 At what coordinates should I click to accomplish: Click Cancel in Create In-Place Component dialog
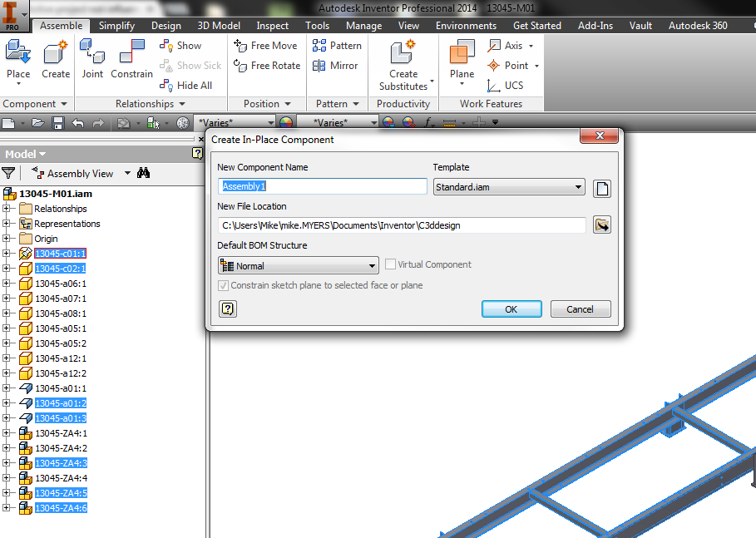pyautogui.click(x=580, y=309)
